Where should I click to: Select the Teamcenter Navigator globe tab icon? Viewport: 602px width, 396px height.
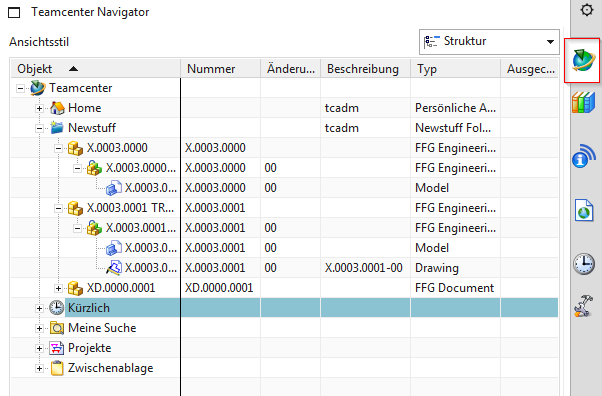tap(582, 60)
